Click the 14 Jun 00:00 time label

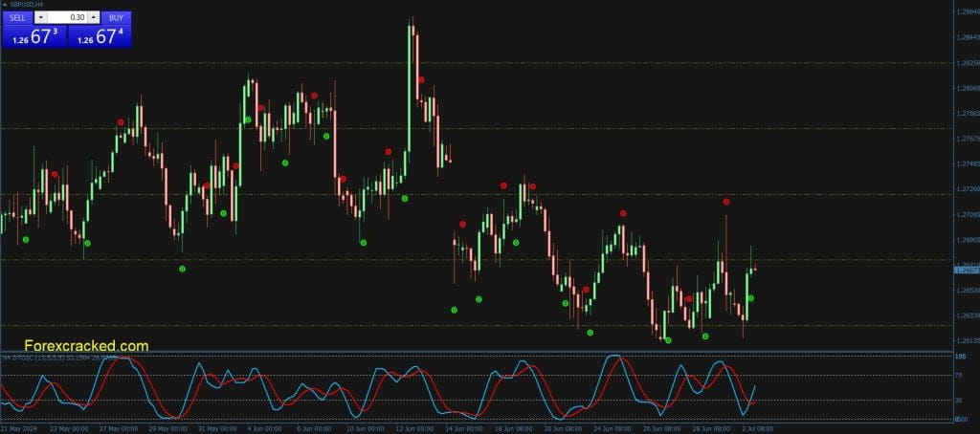click(x=464, y=429)
